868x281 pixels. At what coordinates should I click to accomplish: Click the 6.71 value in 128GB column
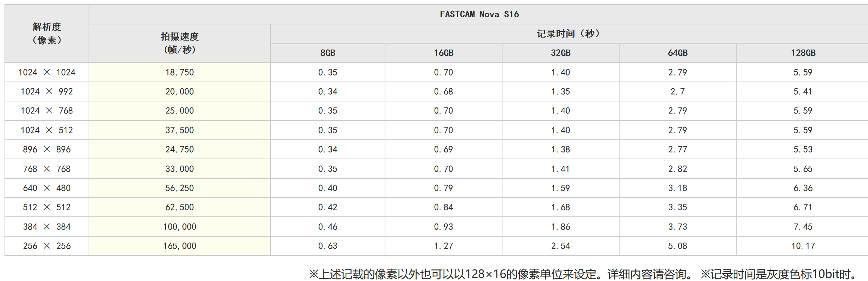point(803,207)
